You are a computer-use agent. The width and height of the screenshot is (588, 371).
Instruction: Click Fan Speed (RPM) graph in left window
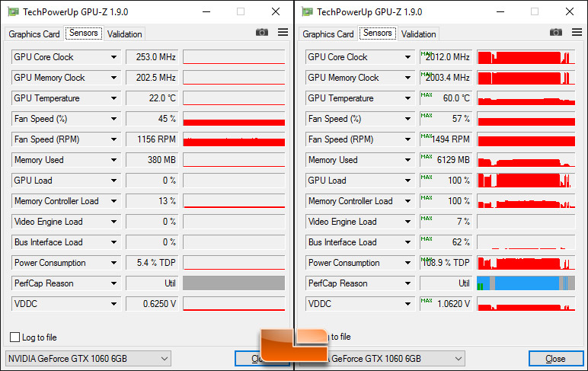(234, 139)
